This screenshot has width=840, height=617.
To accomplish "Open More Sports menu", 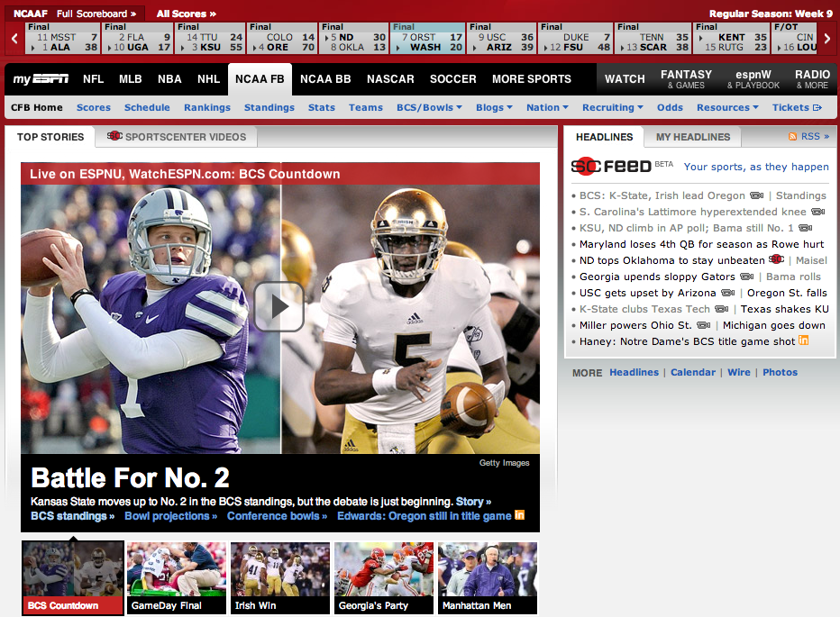I will (x=532, y=79).
